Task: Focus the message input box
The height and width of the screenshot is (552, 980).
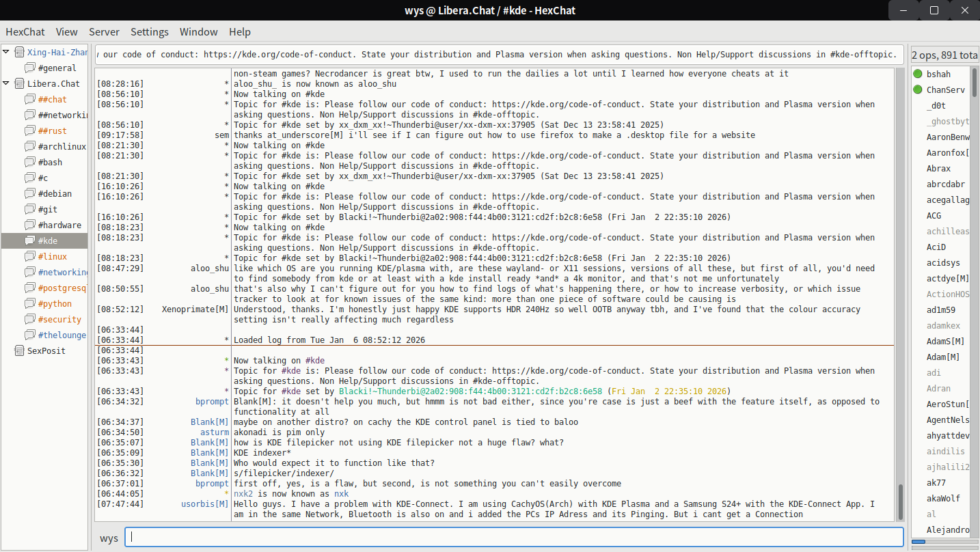Action: click(x=514, y=537)
